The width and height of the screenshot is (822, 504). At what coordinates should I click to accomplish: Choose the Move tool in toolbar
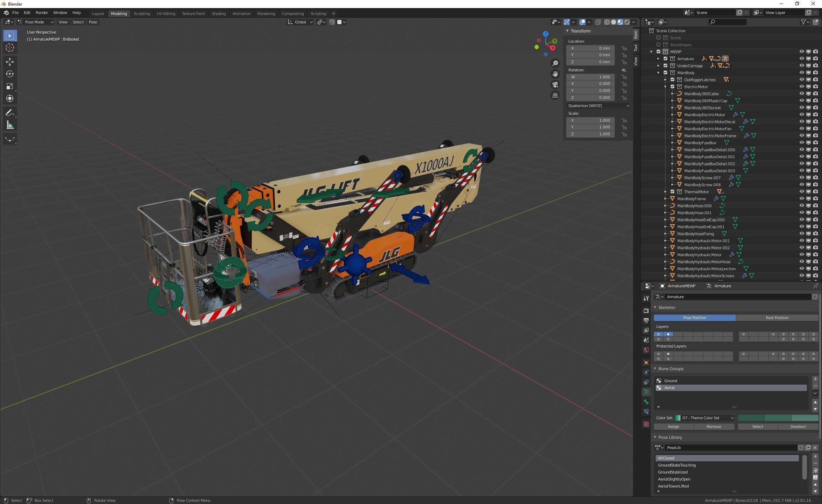click(x=10, y=62)
